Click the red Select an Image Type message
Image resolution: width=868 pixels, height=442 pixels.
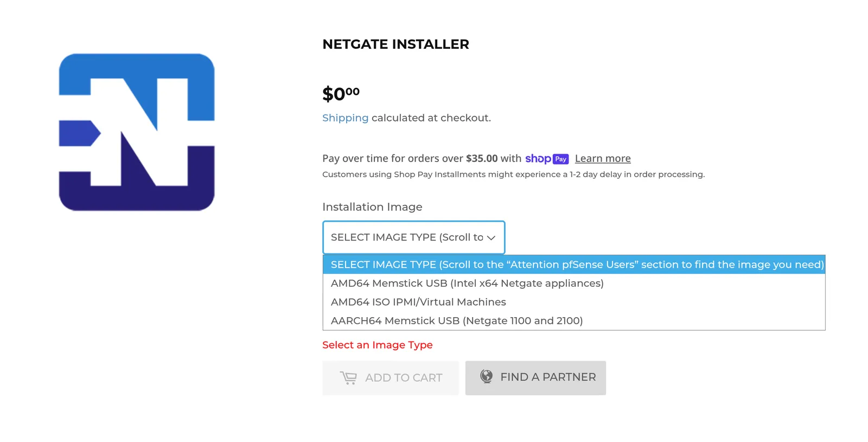(x=378, y=345)
